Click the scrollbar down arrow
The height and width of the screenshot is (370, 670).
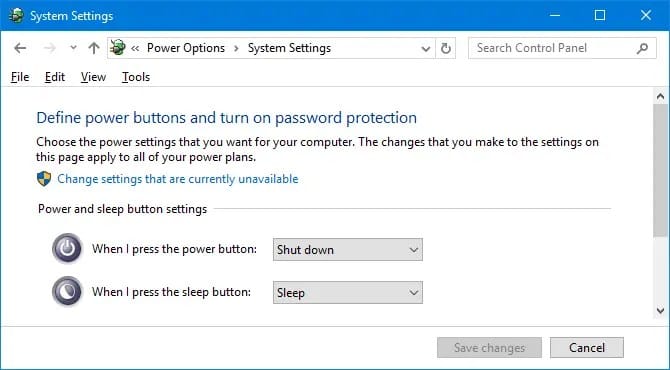[661, 311]
